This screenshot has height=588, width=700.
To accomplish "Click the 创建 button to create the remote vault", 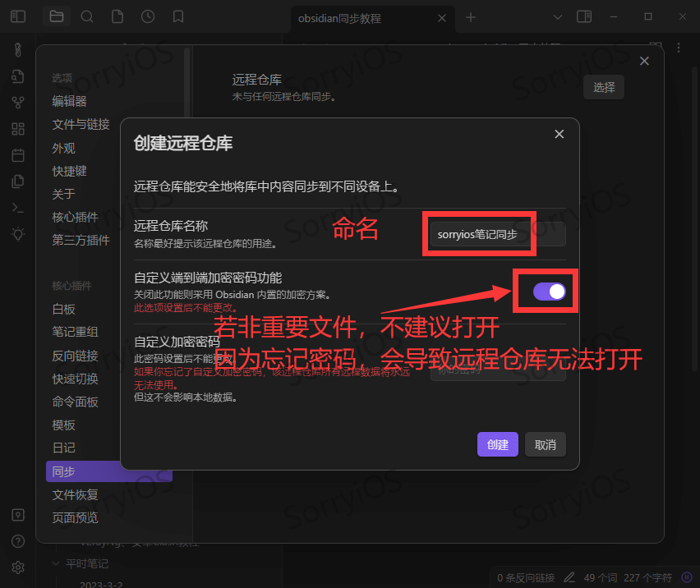I will click(x=497, y=443).
